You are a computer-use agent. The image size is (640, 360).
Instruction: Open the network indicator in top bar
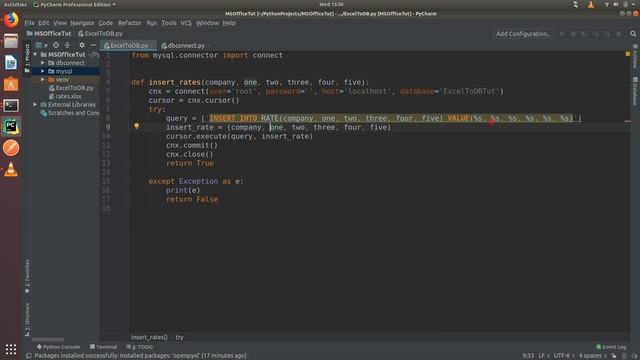[x=607, y=4]
